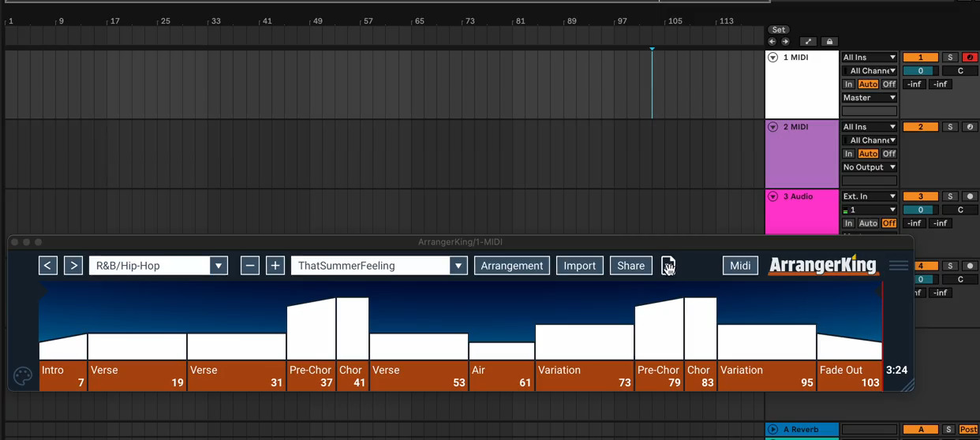
Task: Click the pink 3 Audio track header
Action: [802, 211]
